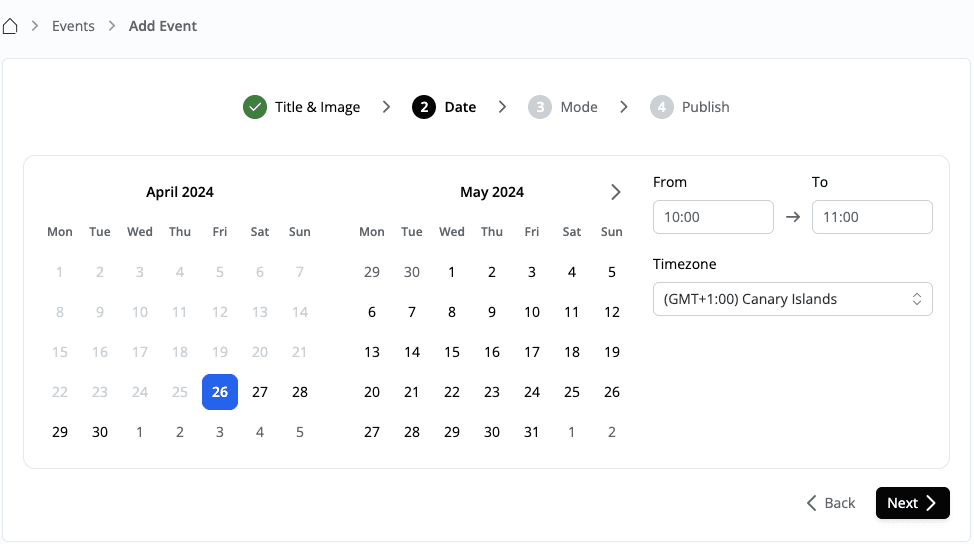Open Events in the breadcrumb
The height and width of the screenshot is (544, 974).
(73, 26)
